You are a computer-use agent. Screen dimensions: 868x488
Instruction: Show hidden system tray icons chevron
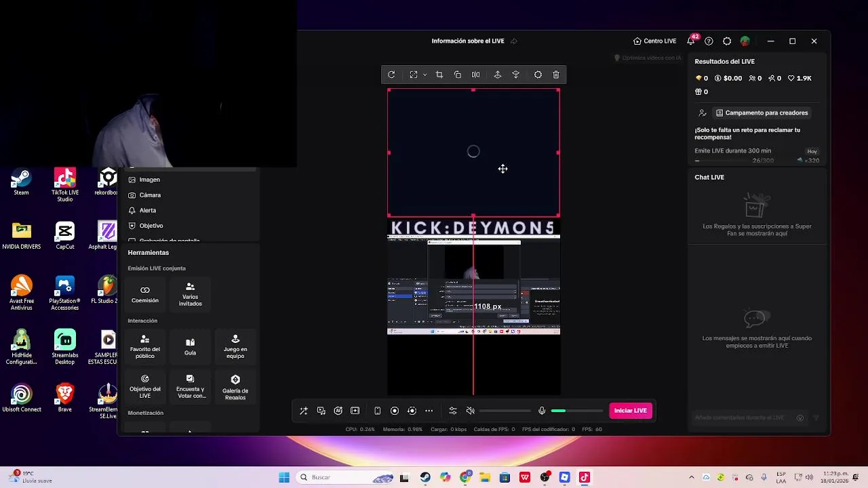click(691, 477)
